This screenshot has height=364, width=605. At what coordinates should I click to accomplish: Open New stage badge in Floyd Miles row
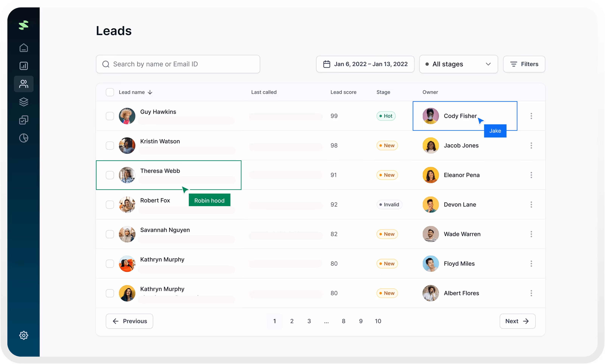387,264
